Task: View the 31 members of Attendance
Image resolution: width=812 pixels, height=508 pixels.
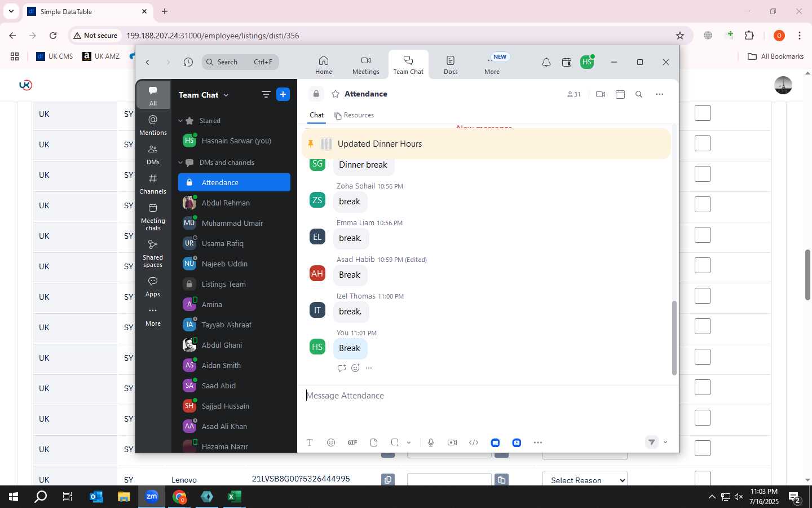Action: [x=573, y=94]
